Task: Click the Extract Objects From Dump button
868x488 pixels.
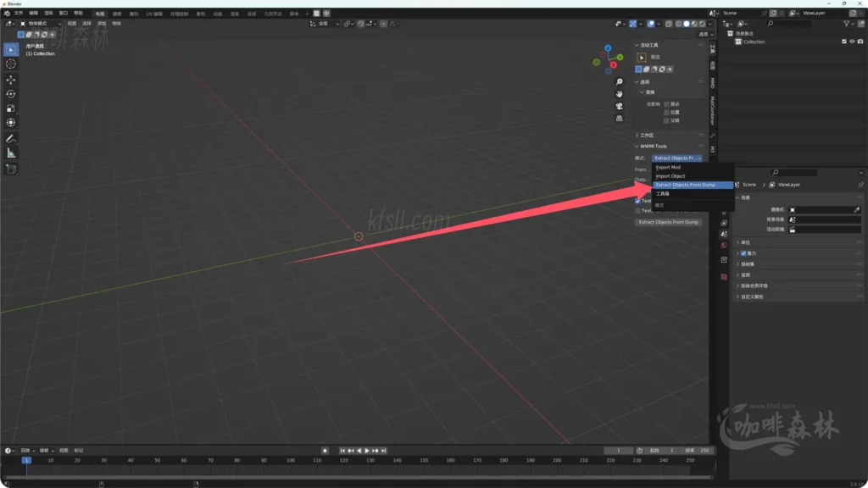Action: pyautogui.click(x=666, y=222)
